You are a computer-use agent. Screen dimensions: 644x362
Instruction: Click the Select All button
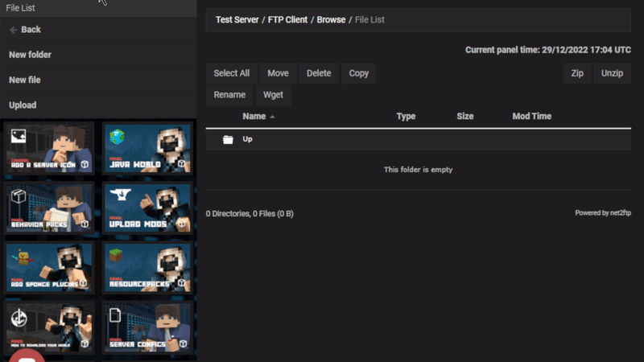(x=232, y=73)
